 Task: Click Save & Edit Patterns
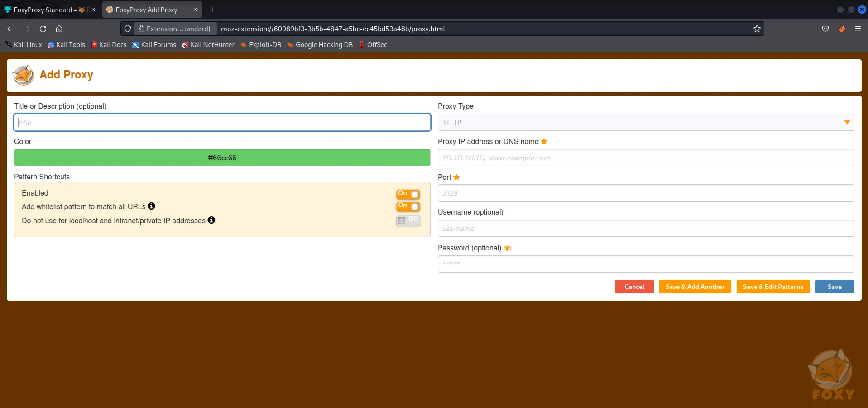coord(773,287)
